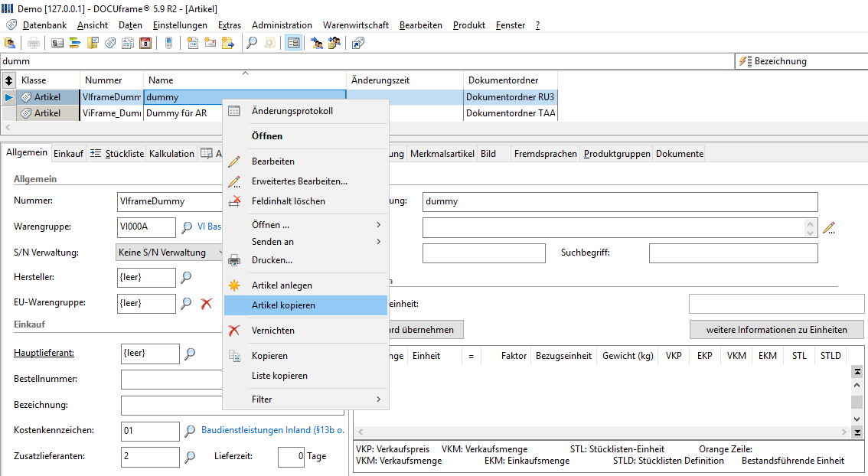
Task: Open Warengruppe lookup magnifier
Action: [x=187, y=227]
